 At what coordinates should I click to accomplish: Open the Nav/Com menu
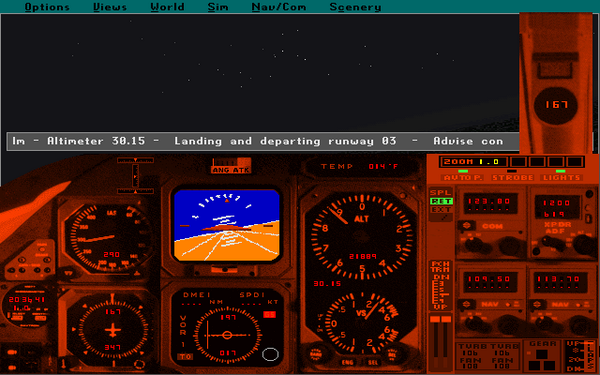tap(279, 7)
